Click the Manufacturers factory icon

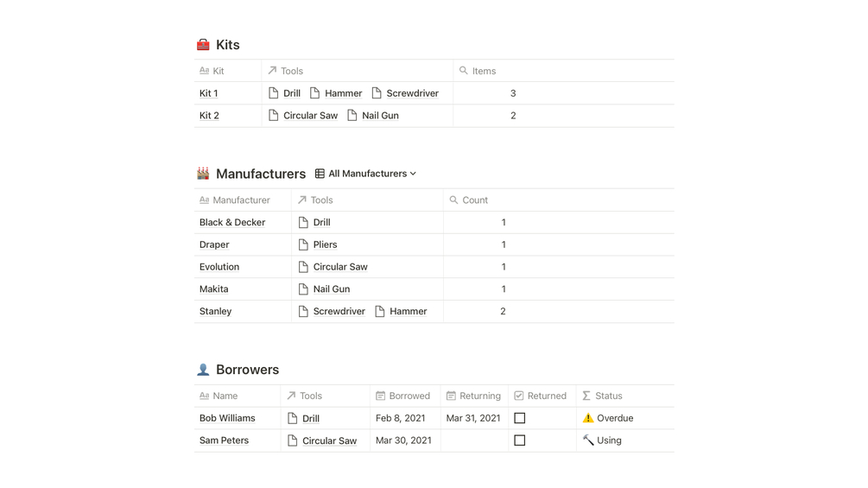coord(203,174)
